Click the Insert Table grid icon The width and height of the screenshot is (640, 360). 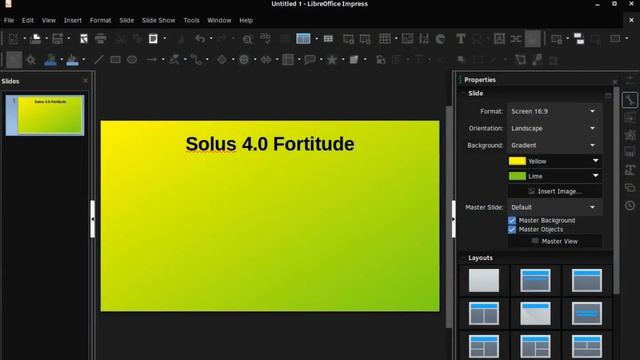coord(384,39)
